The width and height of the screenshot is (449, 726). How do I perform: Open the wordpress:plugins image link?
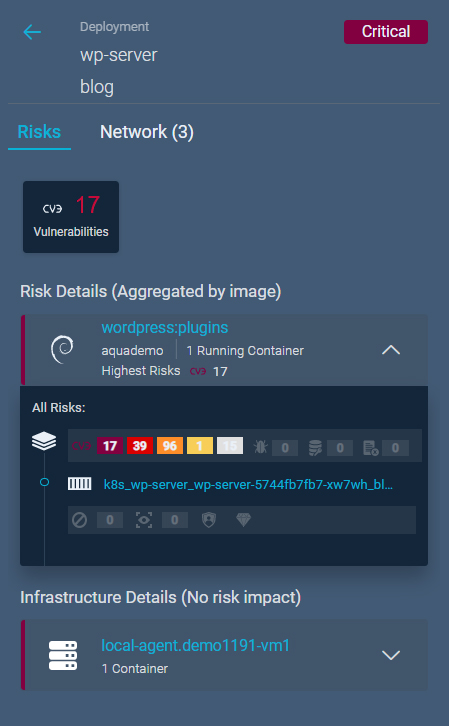165,327
